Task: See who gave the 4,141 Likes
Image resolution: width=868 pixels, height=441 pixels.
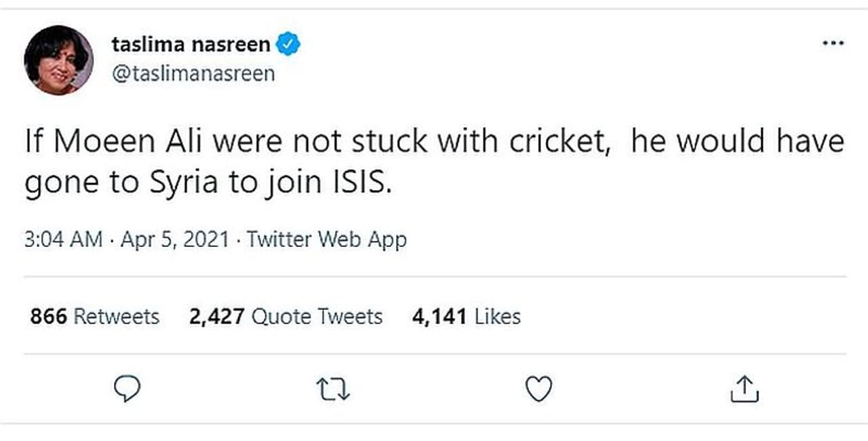Action: pyautogui.click(x=466, y=317)
